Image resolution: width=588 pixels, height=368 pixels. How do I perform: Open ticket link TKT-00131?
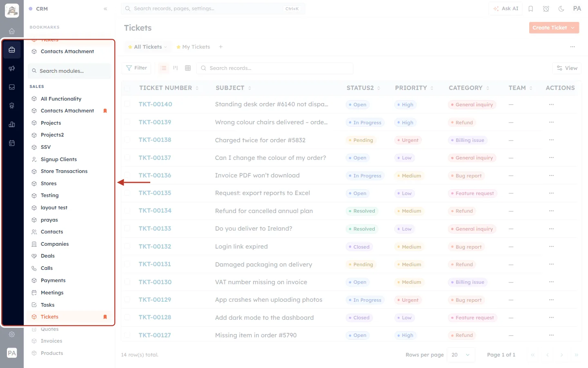click(x=155, y=264)
